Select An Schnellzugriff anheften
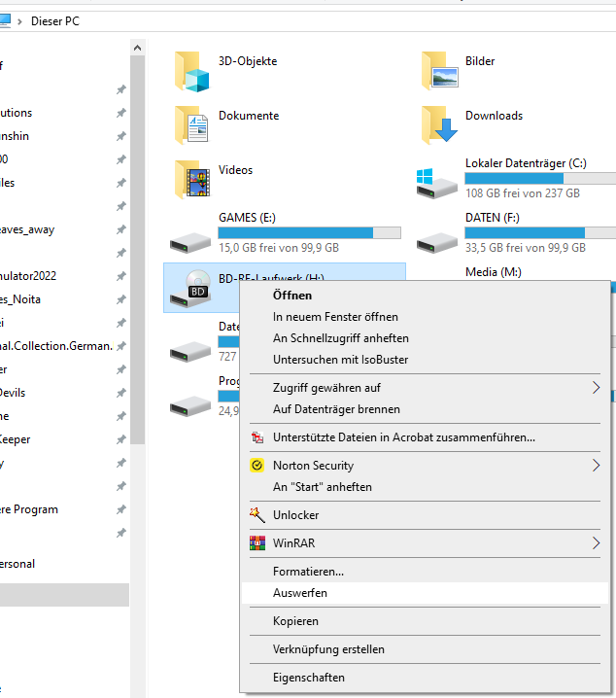This screenshot has width=616, height=698. [425, 338]
